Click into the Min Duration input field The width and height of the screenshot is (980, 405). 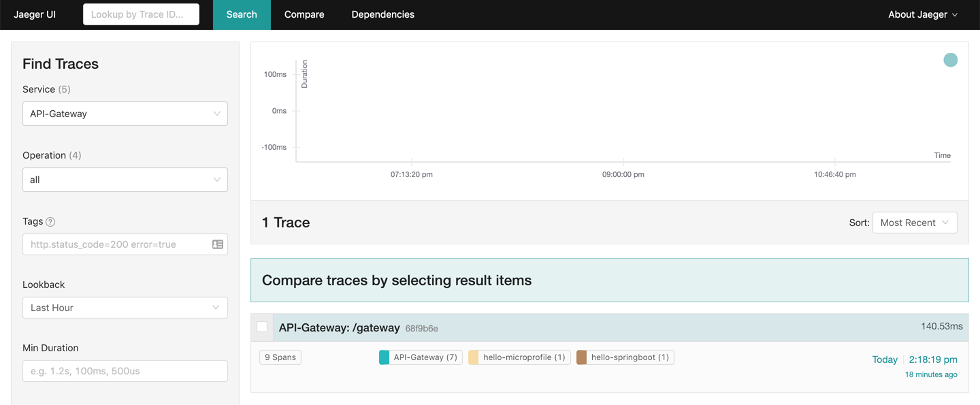[125, 371]
